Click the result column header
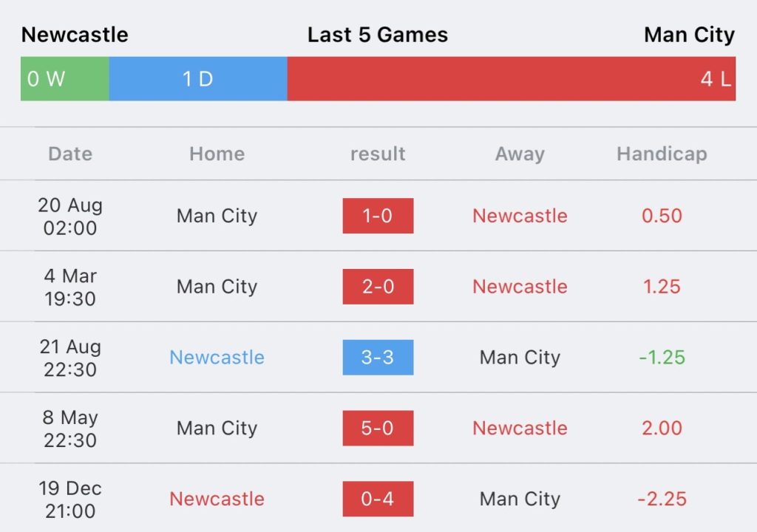The height and width of the screenshot is (532, 757). 378,154
